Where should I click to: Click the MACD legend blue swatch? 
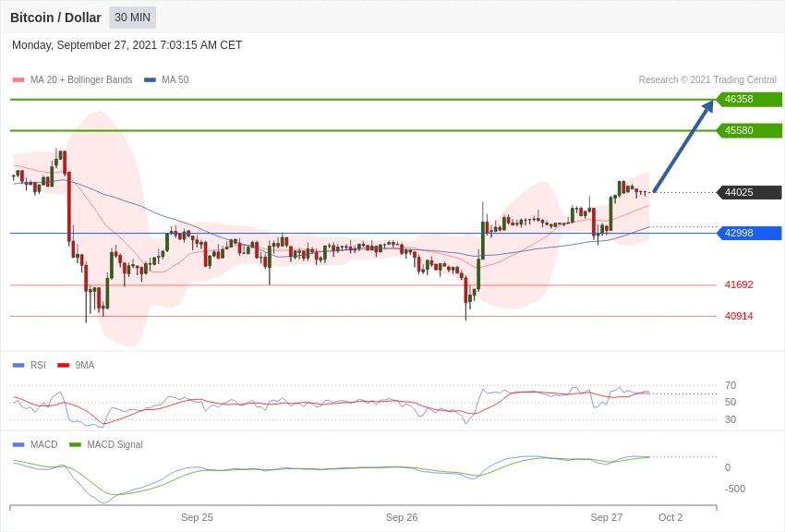[18, 444]
